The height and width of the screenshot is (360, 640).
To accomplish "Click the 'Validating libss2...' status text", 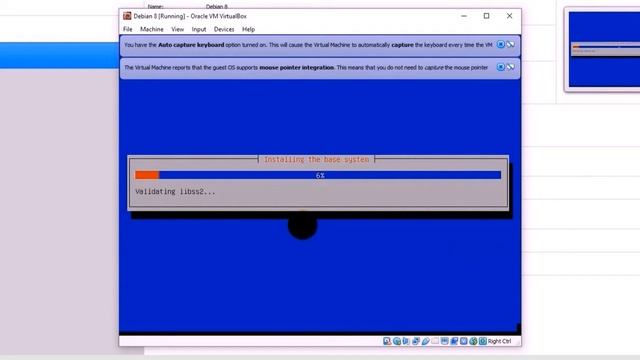I will [x=175, y=191].
